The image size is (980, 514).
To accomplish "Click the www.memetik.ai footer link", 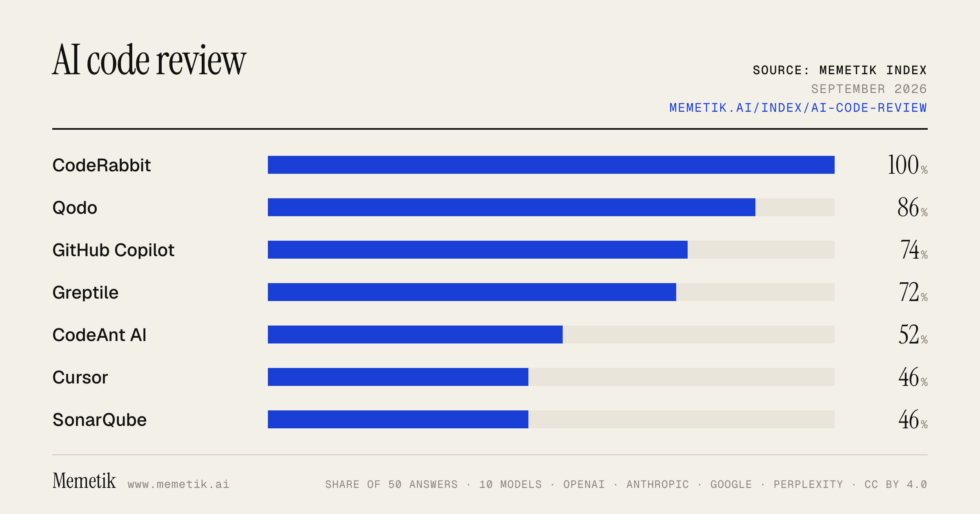I will (178, 484).
